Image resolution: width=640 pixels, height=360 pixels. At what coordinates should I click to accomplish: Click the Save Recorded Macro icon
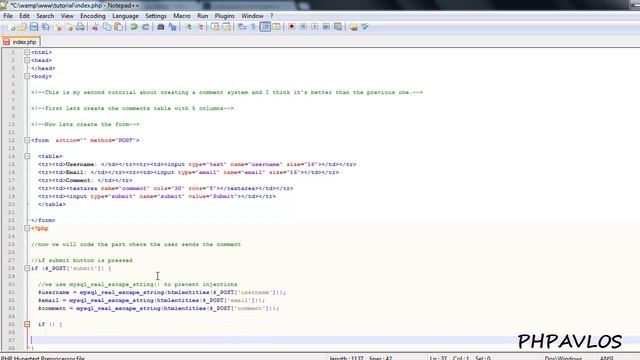coord(338,27)
